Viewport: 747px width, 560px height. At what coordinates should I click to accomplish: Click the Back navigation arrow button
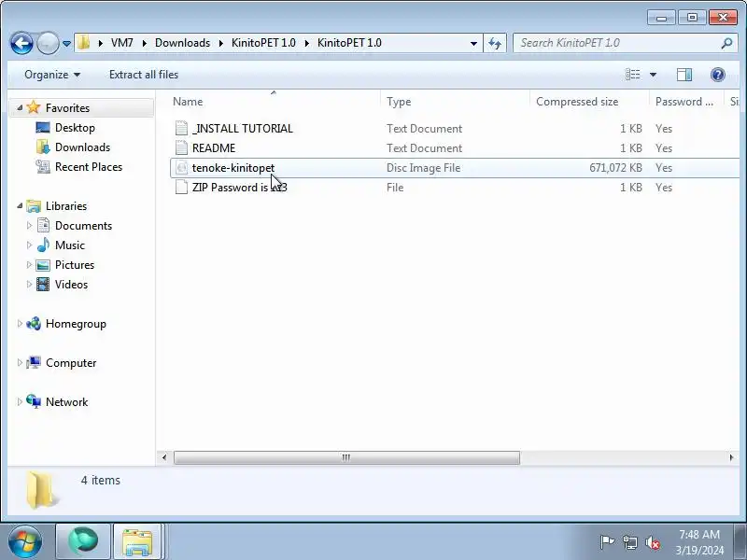(x=21, y=43)
